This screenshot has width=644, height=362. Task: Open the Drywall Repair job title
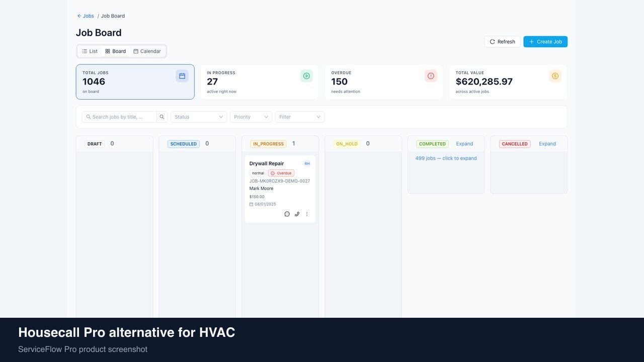coord(267,163)
